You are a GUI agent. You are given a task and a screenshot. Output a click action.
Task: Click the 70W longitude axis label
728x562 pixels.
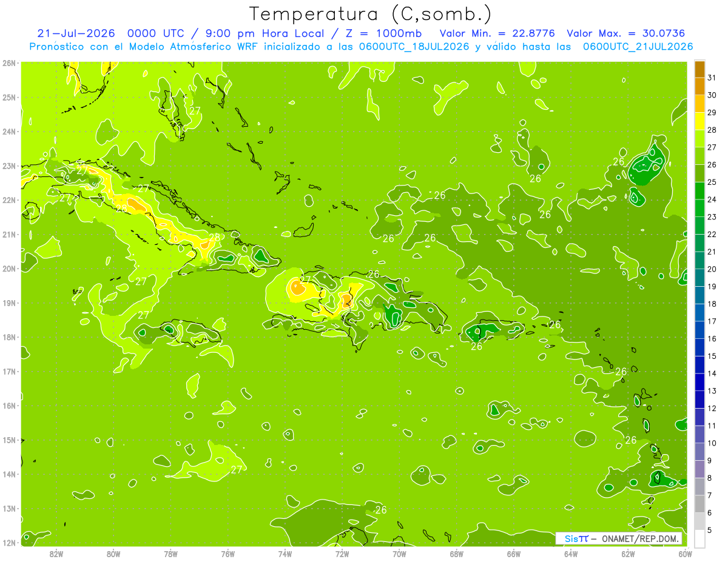399,554
